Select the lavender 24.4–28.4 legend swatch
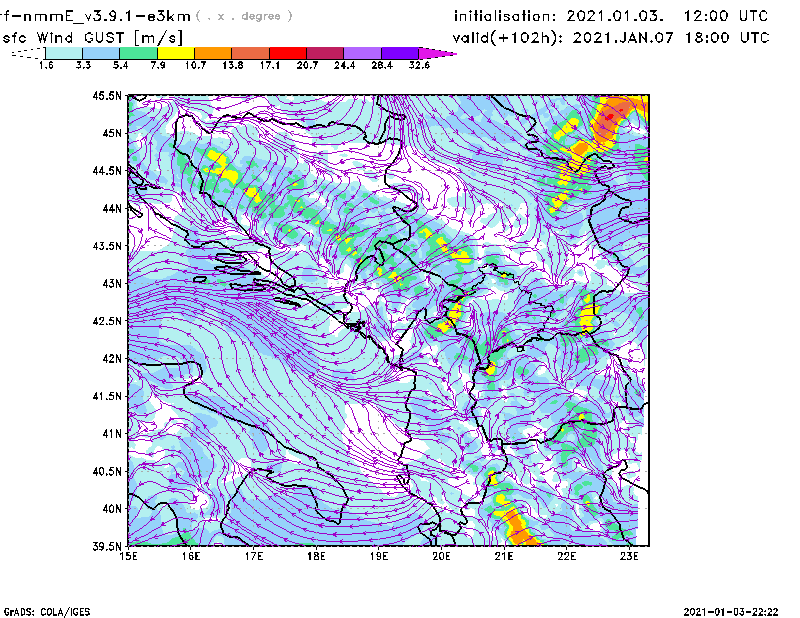 (362, 53)
